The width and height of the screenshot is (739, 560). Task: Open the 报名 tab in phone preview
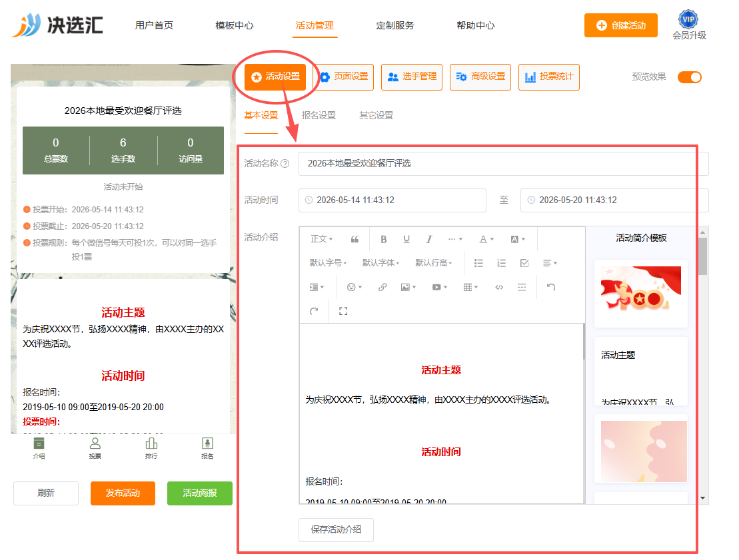point(207,448)
